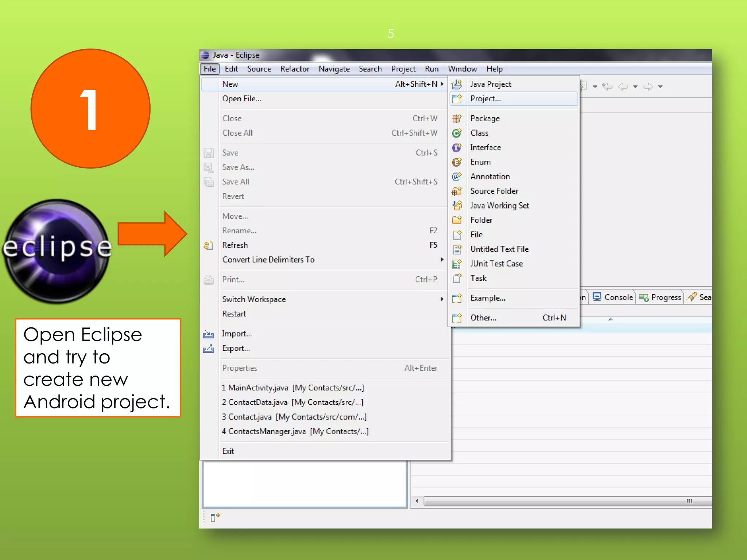The height and width of the screenshot is (560, 747).
Task: Click the Forward navigation arrow in toolbar
Action: click(648, 86)
